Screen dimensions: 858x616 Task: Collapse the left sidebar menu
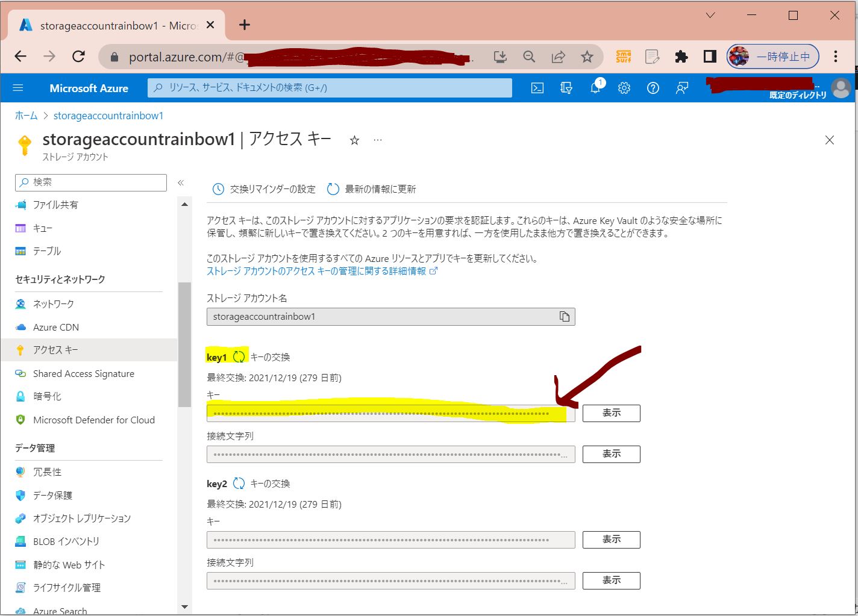181,182
